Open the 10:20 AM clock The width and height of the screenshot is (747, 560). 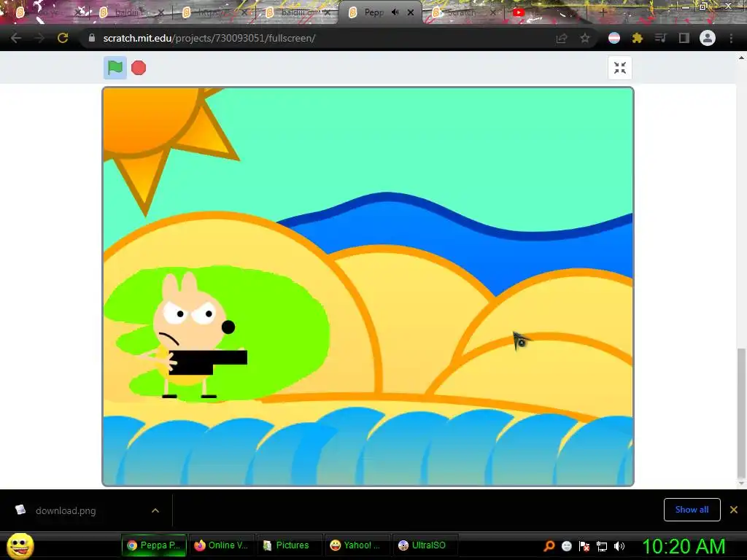pyautogui.click(x=684, y=546)
